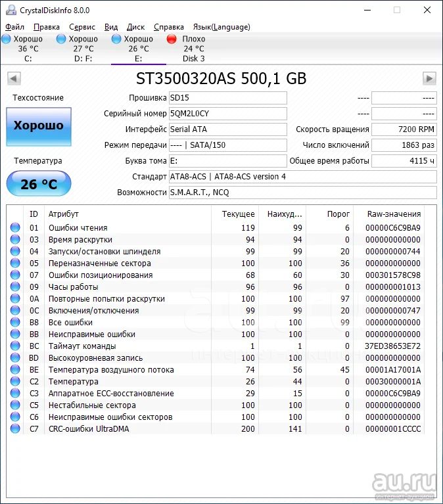Image resolution: width=443 pixels, height=504 pixels.
Task: Click status dot for Неисправимые ошибки секторов
Action: click(x=15, y=417)
